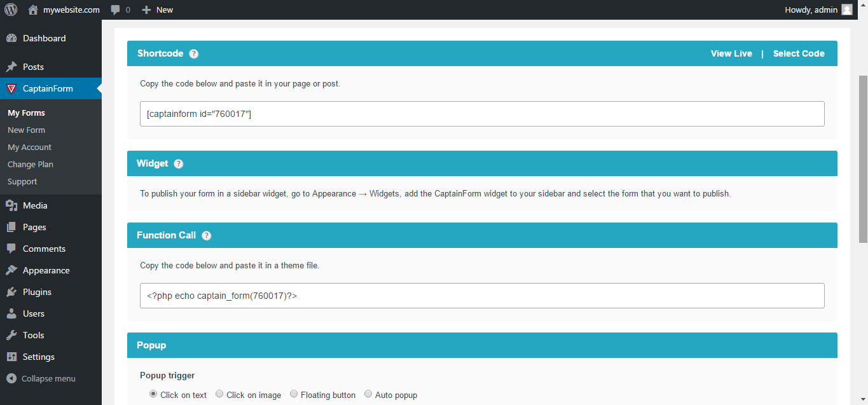Viewport: 868px width, 405px height.
Task: Open the New Form submenu item
Action: click(x=26, y=130)
